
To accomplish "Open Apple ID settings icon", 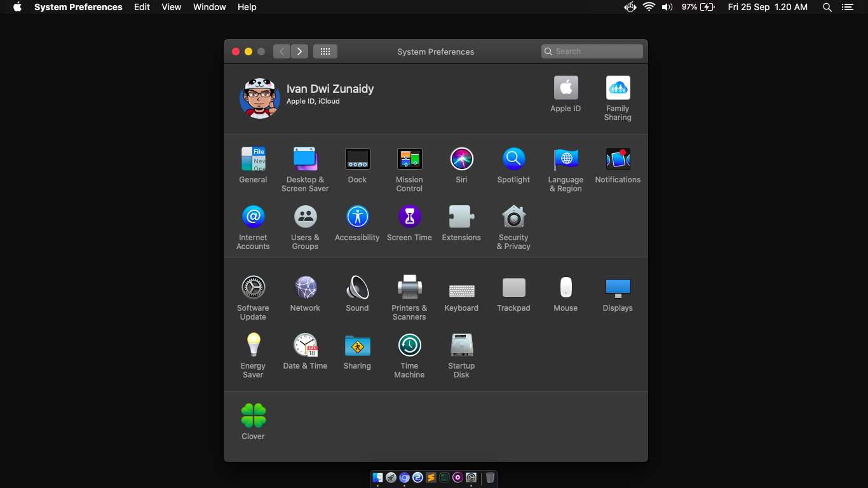I will tap(566, 88).
